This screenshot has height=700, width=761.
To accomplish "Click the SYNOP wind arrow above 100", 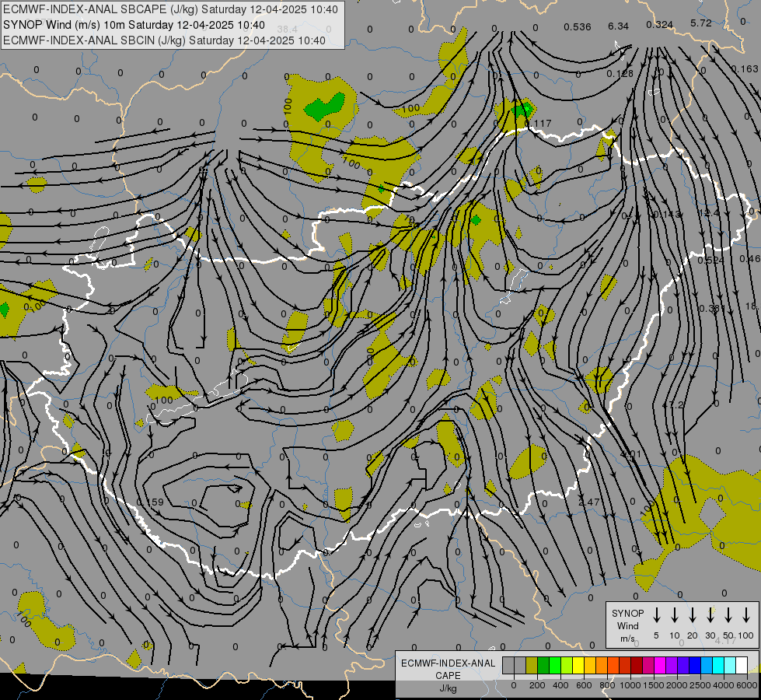I will tap(746, 615).
